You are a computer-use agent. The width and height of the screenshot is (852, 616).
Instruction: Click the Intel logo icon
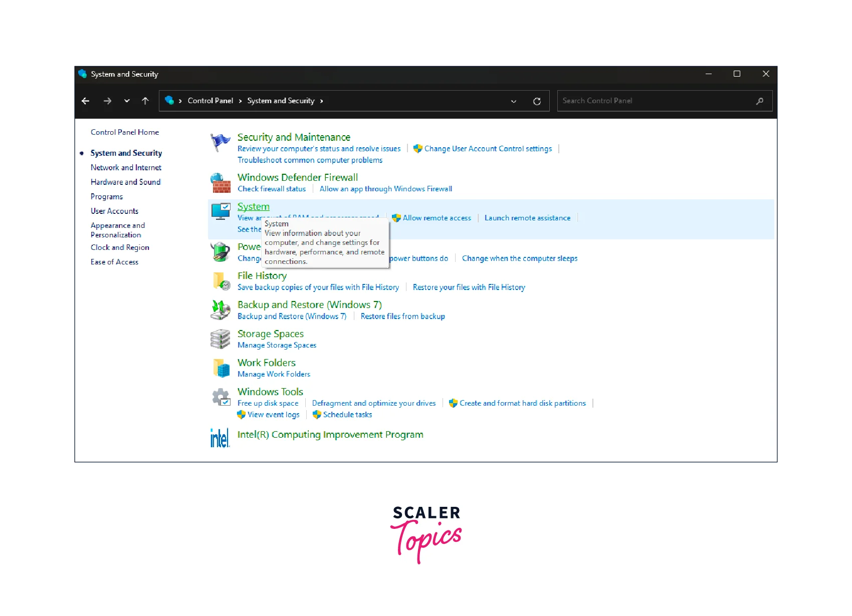click(x=220, y=438)
